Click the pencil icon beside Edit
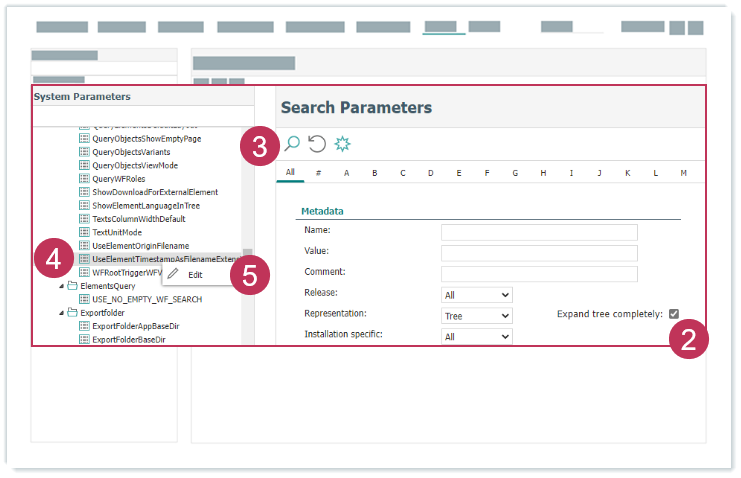This screenshot has height=478, width=741. click(x=174, y=274)
